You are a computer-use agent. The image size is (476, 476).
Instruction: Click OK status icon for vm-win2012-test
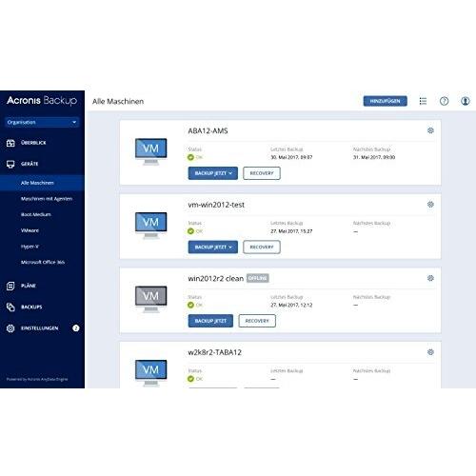click(x=190, y=231)
